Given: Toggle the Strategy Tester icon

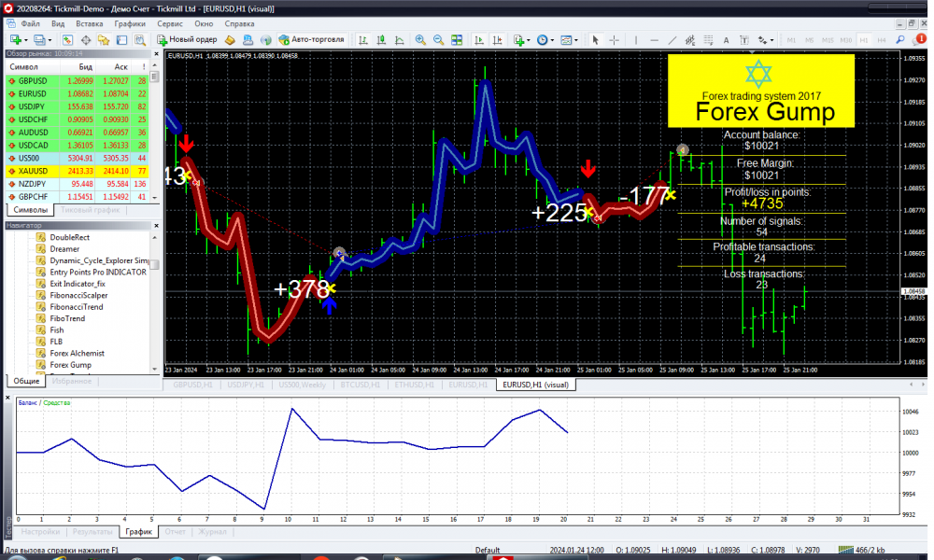Looking at the screenshot, I should pyautogui.click(x=140, y=40).
